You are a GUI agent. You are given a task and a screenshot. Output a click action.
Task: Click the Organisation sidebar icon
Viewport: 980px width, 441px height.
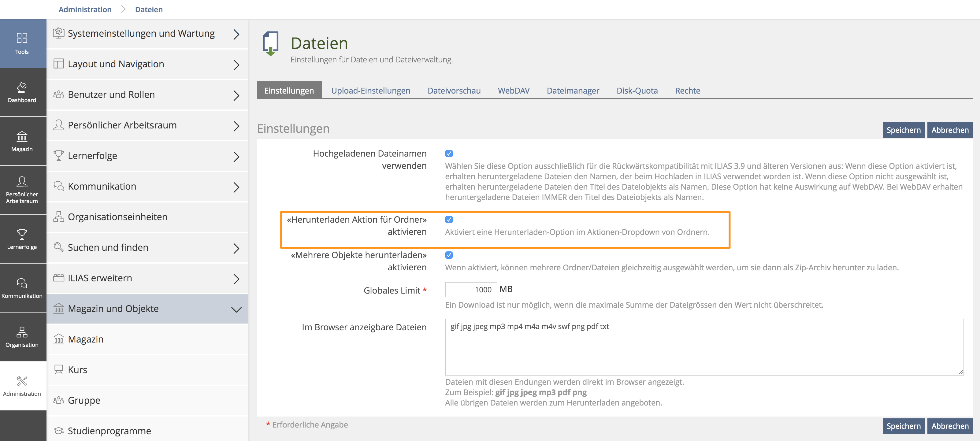point(22,337)
